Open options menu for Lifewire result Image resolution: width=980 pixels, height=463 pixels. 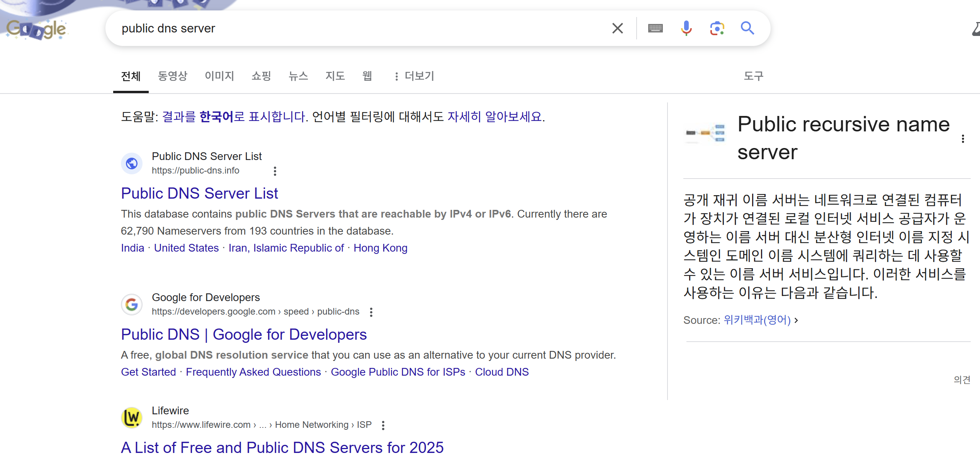383,426
